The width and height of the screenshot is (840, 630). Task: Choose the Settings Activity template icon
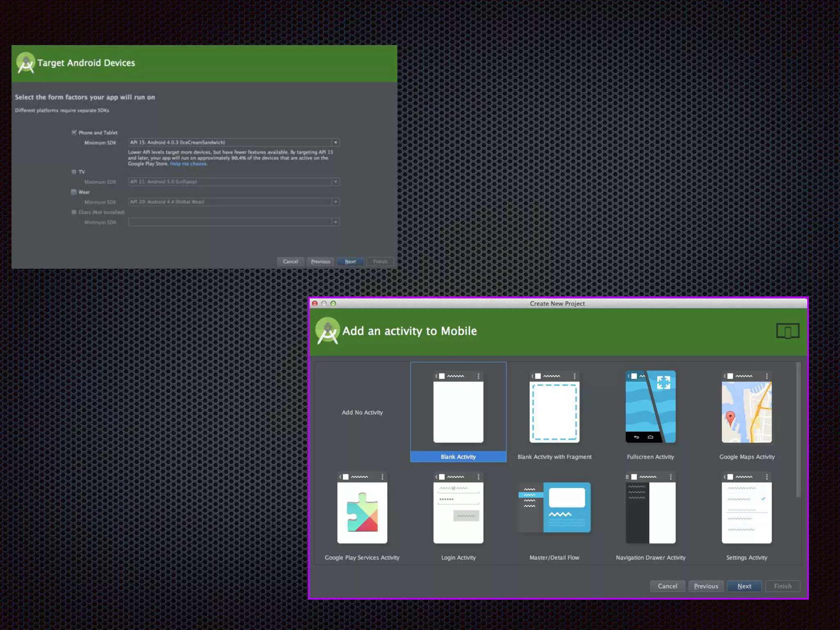746,508
